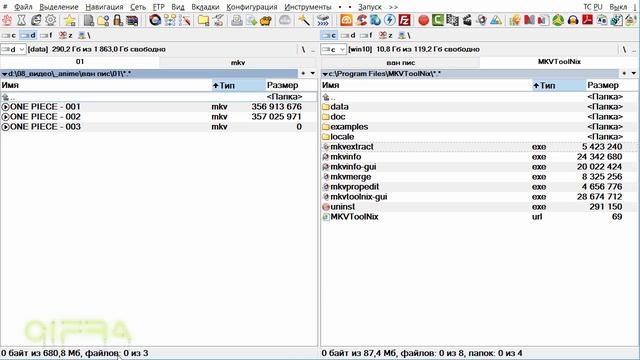This screenshot has height=360, width=640.
Task: Switch right panel to network drive z
Action: [385, 36]
